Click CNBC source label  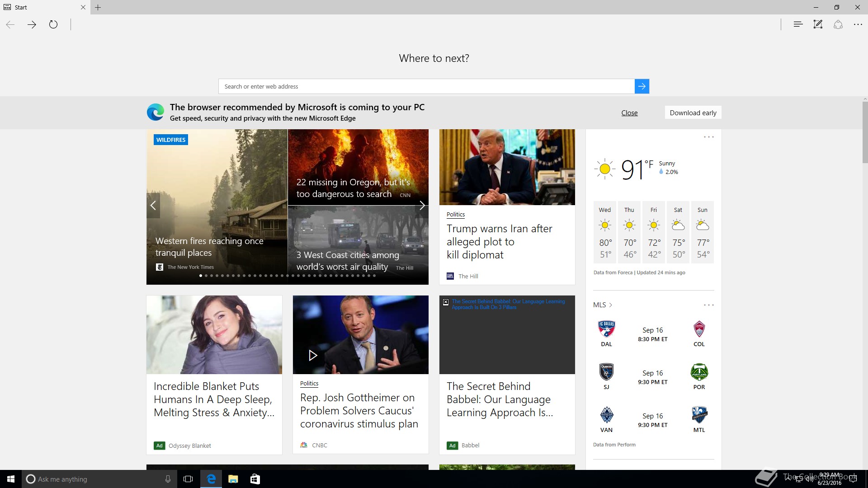coord(319,445)
